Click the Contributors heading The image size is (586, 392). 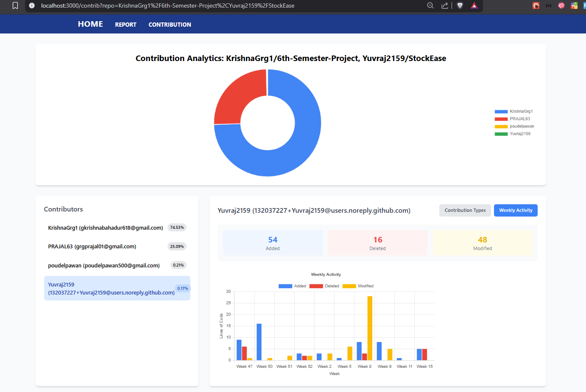64,209
